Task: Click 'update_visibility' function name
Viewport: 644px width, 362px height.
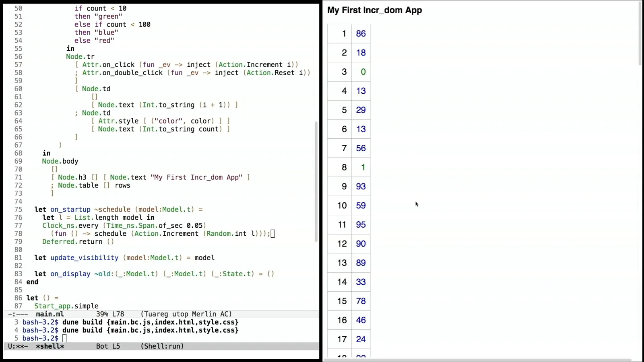Action: coord(85,258)
